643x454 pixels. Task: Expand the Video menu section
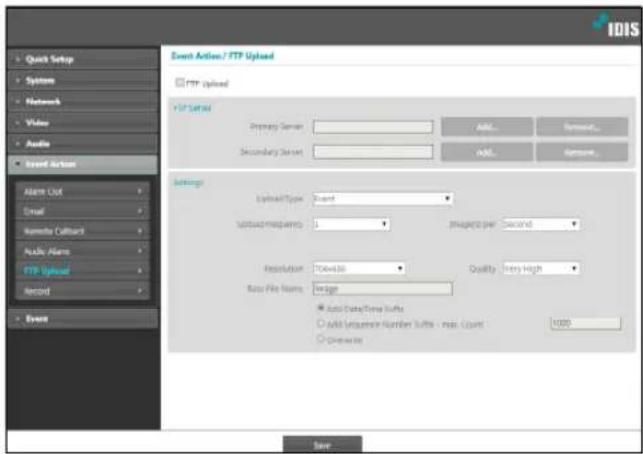[82, 123]
